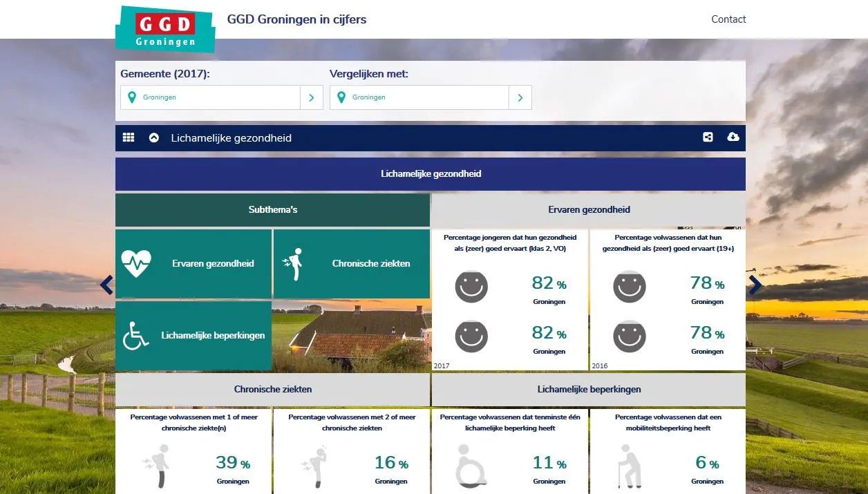Click the Subthema's header
The image size is (868, 494).
(x=272, y=209)
